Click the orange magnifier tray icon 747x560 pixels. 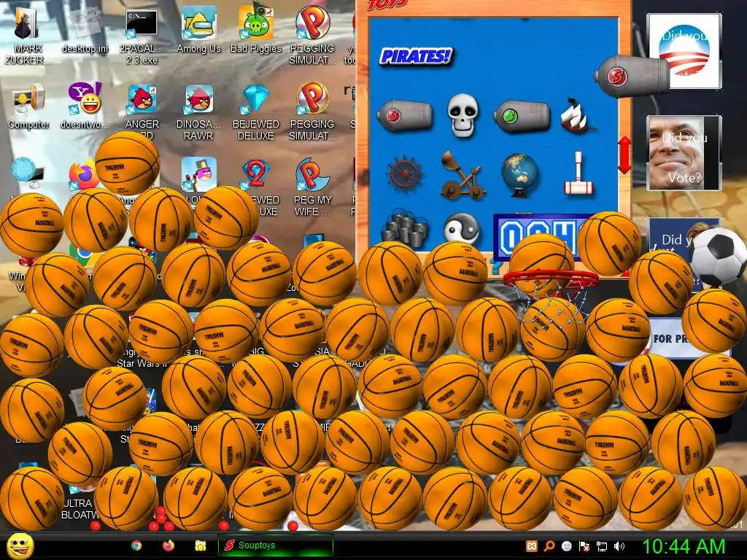(549, 546)
